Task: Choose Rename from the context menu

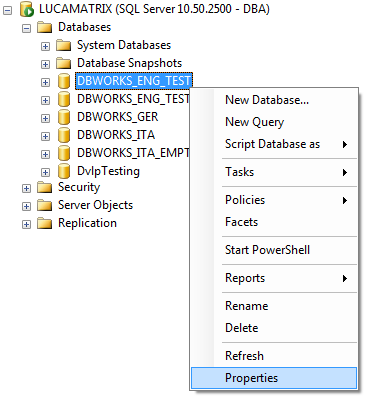Action: coord(274,306)
